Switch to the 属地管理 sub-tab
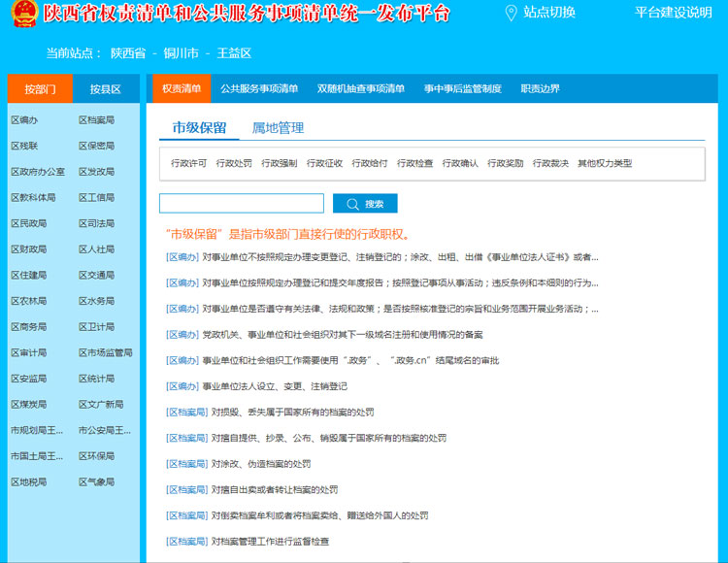This screenshot has height=563, width=728. (x=278, y=127)
